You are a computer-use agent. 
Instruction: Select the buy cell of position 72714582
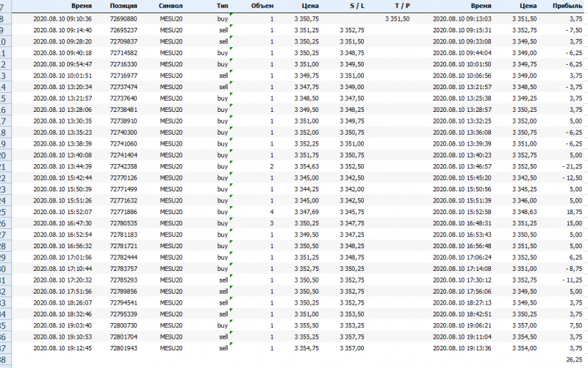coord(223,53)
